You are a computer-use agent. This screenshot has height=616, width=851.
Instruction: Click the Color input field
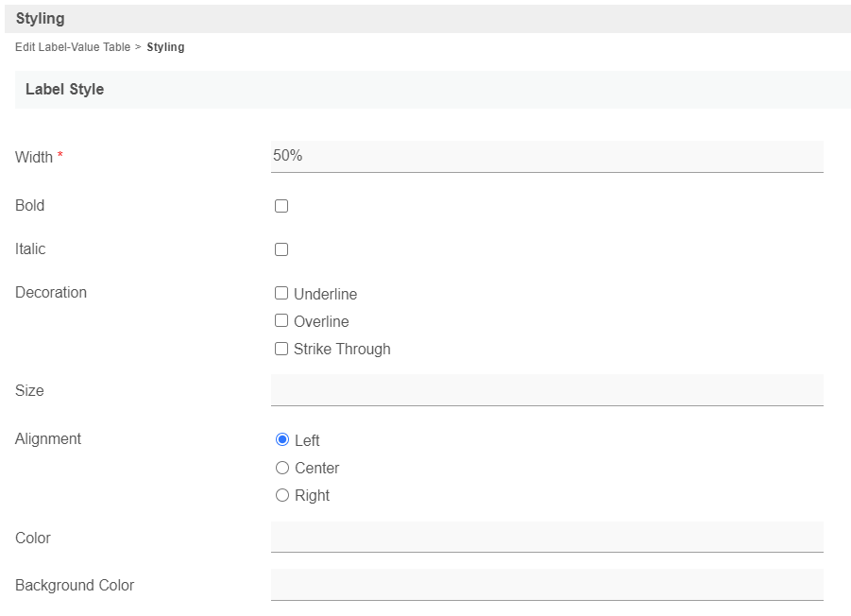pyautogui.click(x=546, y=537)
